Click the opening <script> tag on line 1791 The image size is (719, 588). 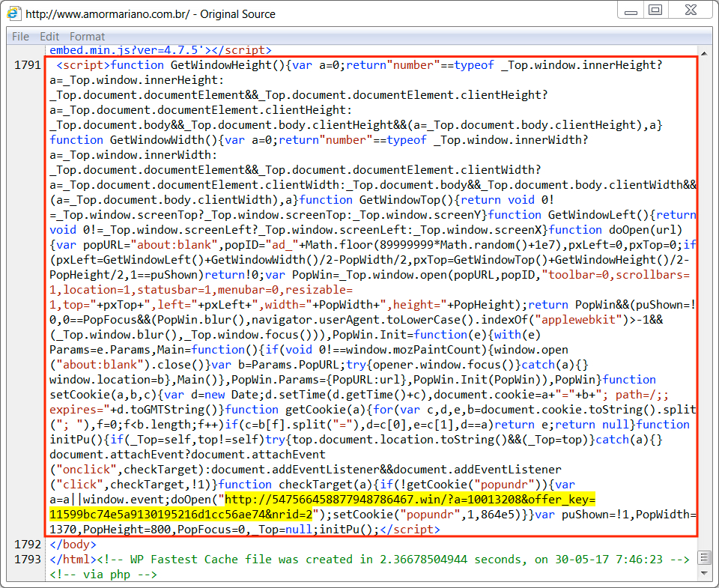coord(83,65)
